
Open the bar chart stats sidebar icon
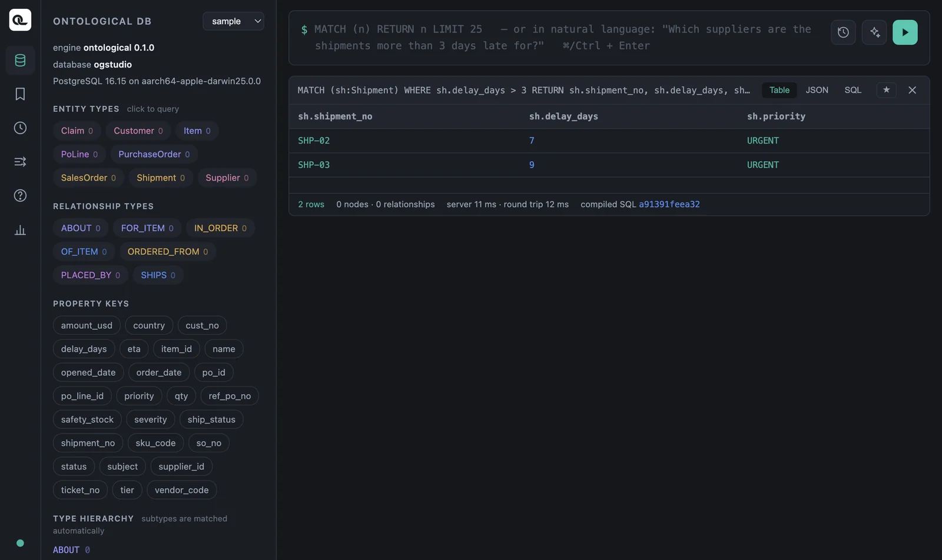pyautogui.click(x=20, y=230)
